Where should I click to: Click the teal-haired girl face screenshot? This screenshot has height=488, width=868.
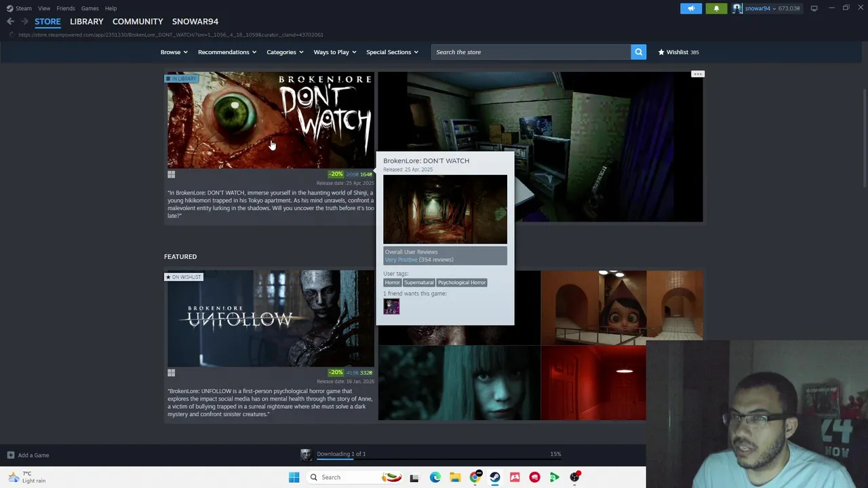click(x=459, y=383)
